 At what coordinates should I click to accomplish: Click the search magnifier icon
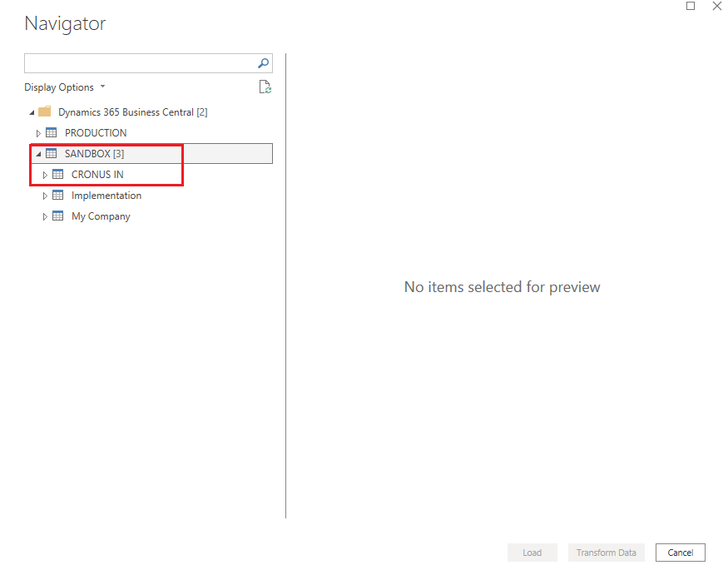pyautogui.click(x=263, y=63)
